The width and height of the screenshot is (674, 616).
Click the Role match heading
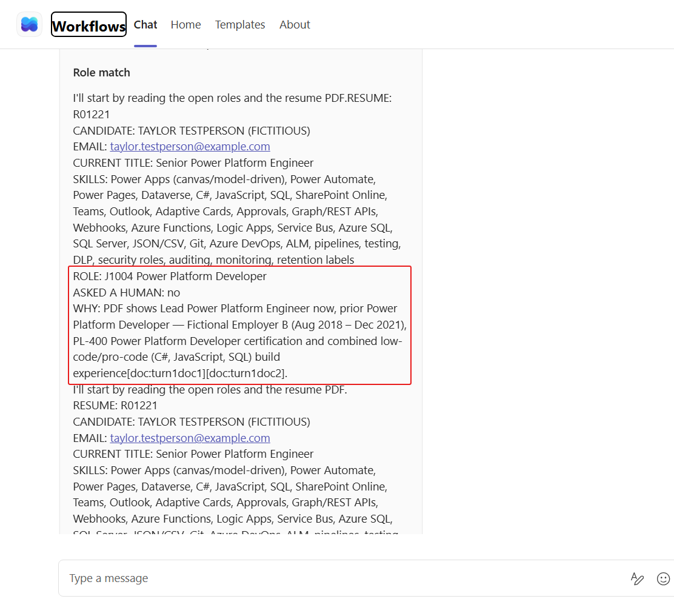(101, 73)
